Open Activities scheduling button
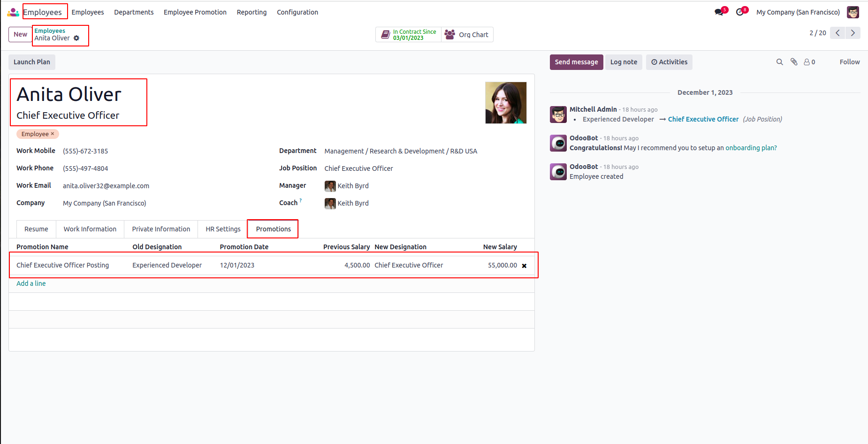This screenshot has width=868, height=444. 669,62
